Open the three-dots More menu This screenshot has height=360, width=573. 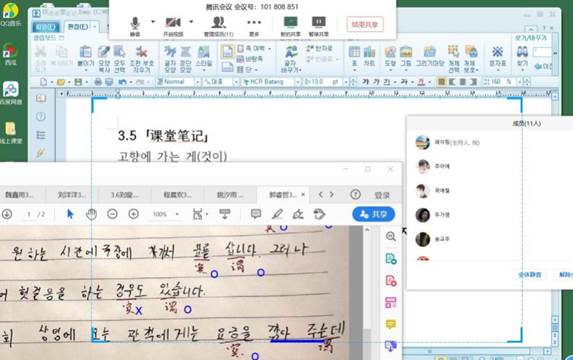(x=254, y=26)
